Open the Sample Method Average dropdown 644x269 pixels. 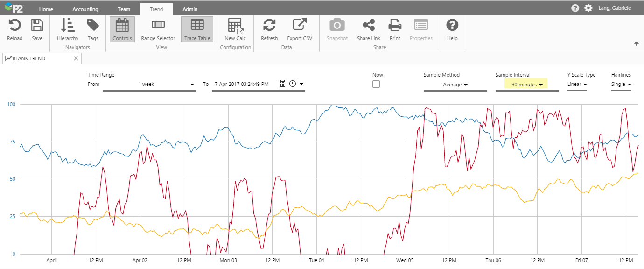(x=455, y=85)
